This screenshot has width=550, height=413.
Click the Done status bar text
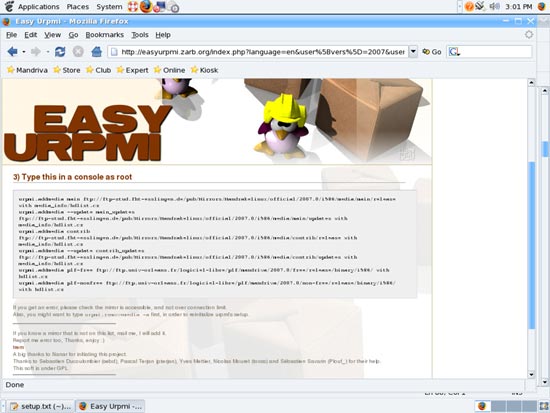pos(15,385)
